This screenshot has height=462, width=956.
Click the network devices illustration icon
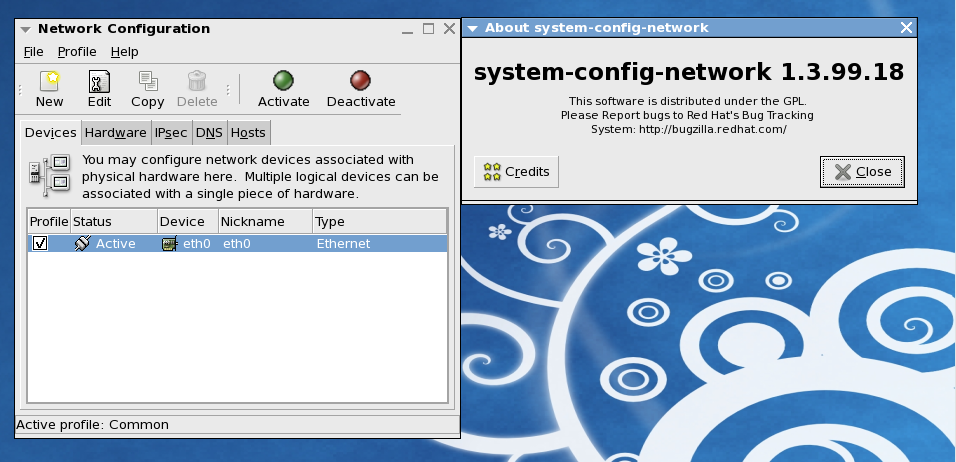(x=50, y=175)
